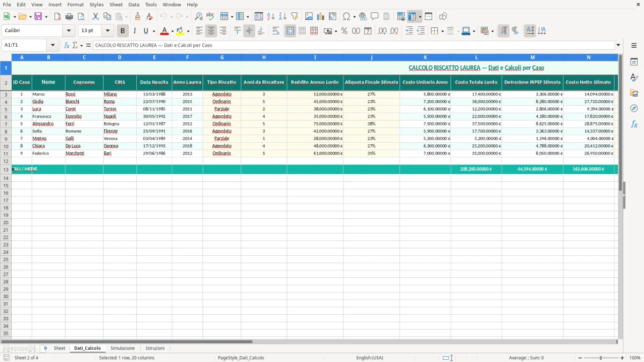Switch to the tab named Sheet

point(60,348)
